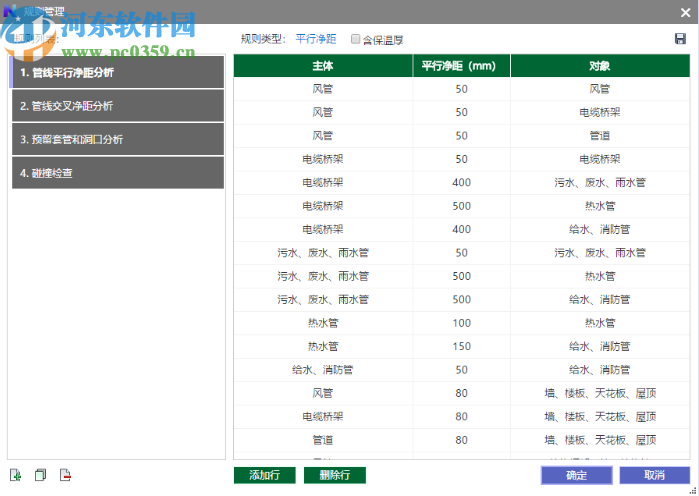Click the 添加行 button
The image size is (699, 496).
click(x=264, y=475)
